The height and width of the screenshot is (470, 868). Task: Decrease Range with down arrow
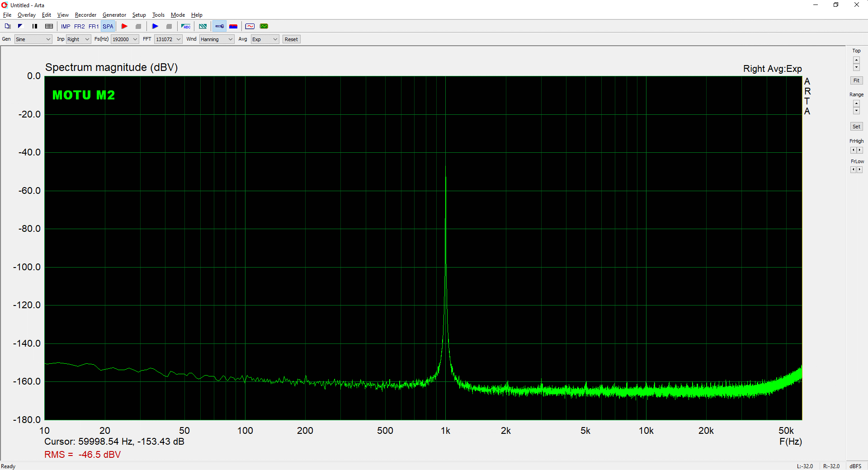856,111
